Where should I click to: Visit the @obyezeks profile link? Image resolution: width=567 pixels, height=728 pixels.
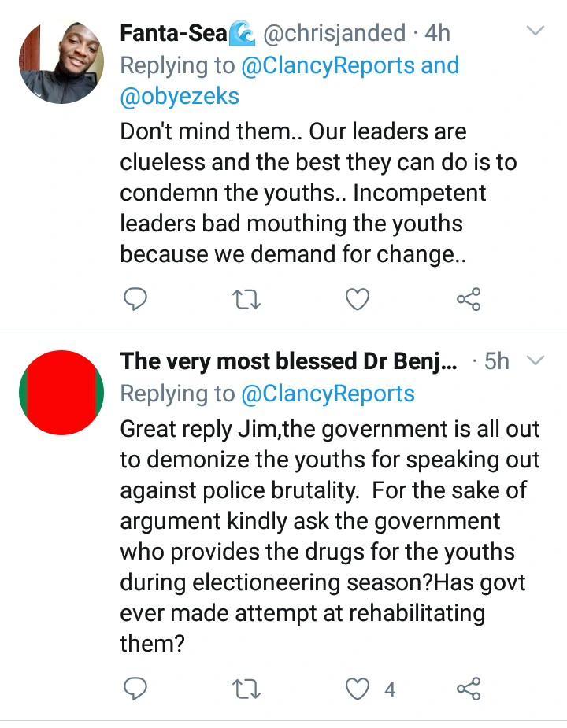coord(180,97)
